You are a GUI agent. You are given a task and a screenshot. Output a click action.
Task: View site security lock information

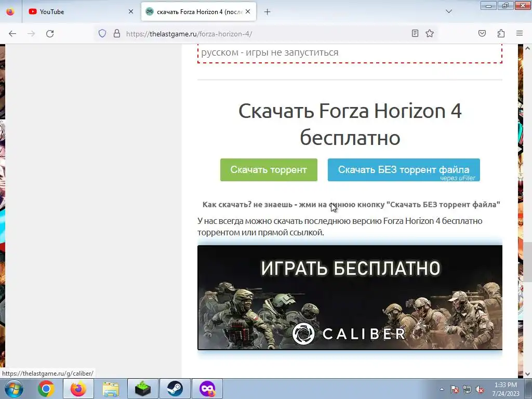pyautogui.click(x=117, y=34)
